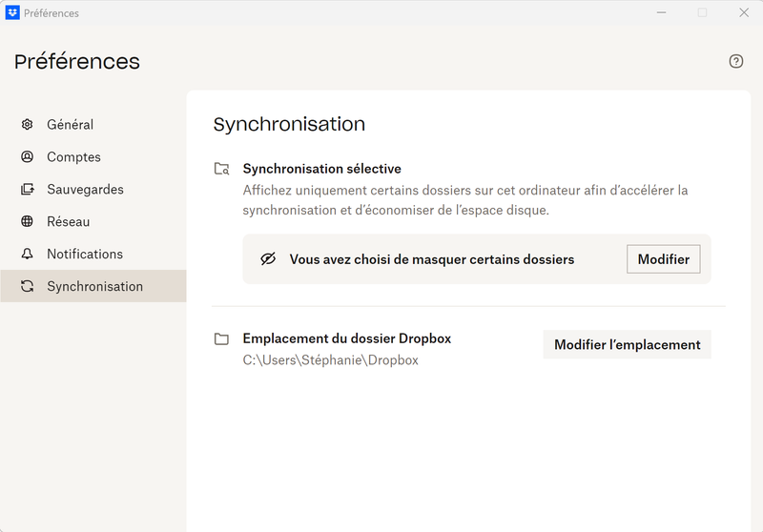Switch to the Sauvegardes tab label
The height and width of the screenshot is (532, 763).
[85, 190]
